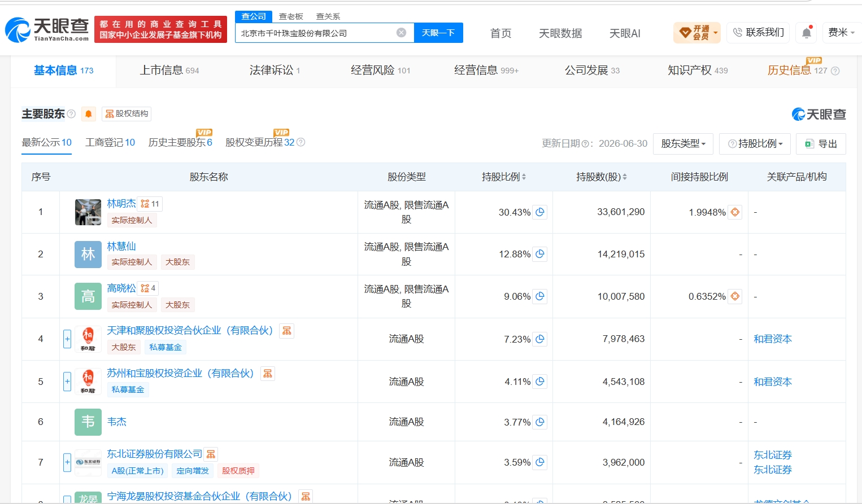The height and width of the screenshot is (504, 862).
Task: Click the Tianyancha logo
Action: pos(47,29)
